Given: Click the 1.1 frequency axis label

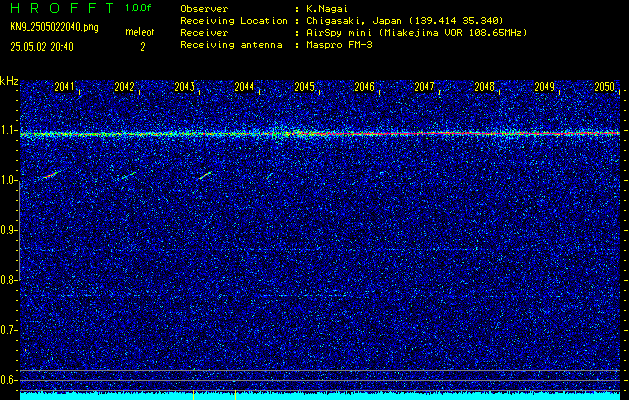Looking at the screenshot, I should (x=8, y=130).
